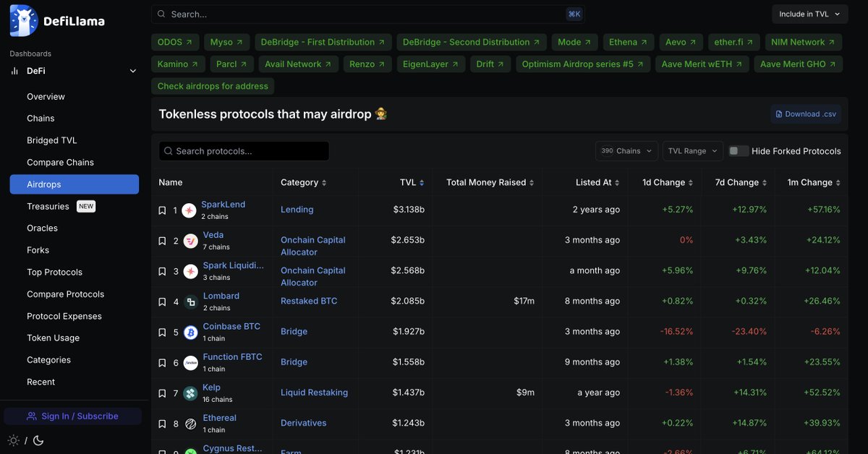Open the Lending category link

tap(297, 210)
